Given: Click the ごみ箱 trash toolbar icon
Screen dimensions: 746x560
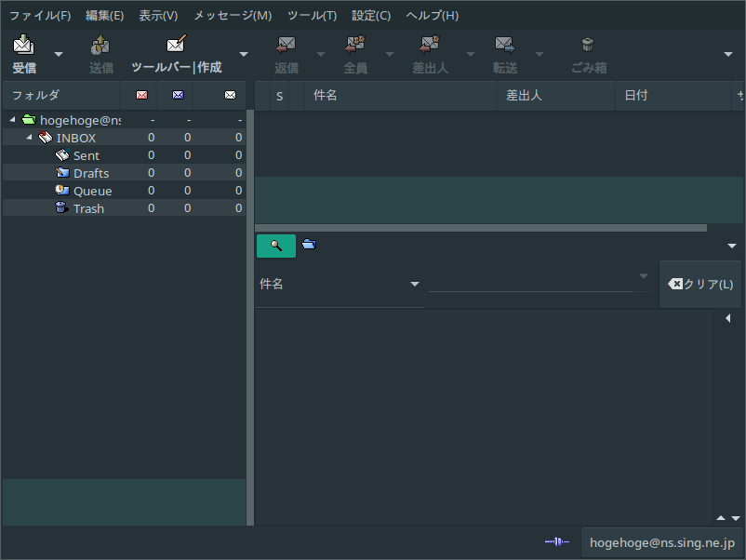Looking at the screenshot, I should [x=588, y=46].
